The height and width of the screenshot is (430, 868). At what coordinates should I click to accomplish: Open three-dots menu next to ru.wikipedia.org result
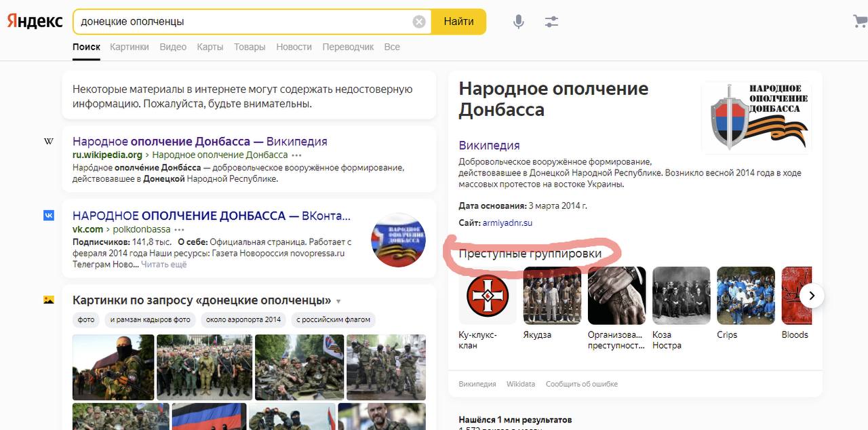pyautogui.click(x=296, y=155)
